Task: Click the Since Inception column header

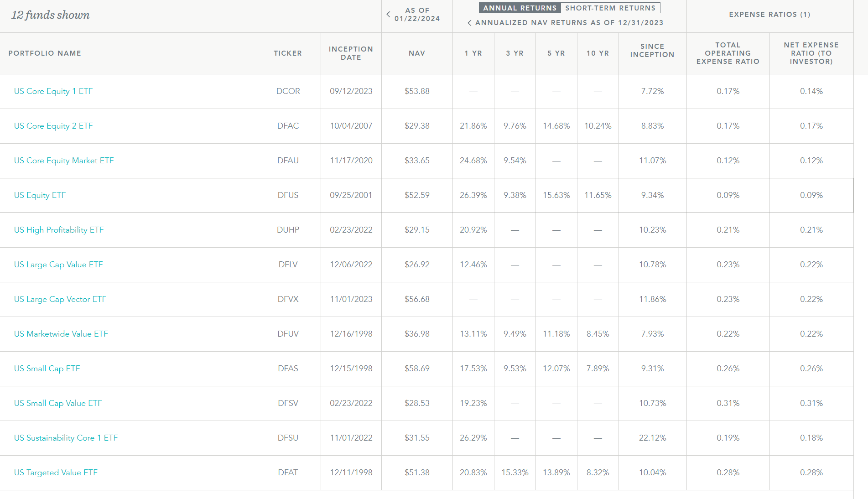Action: (652, 51)
